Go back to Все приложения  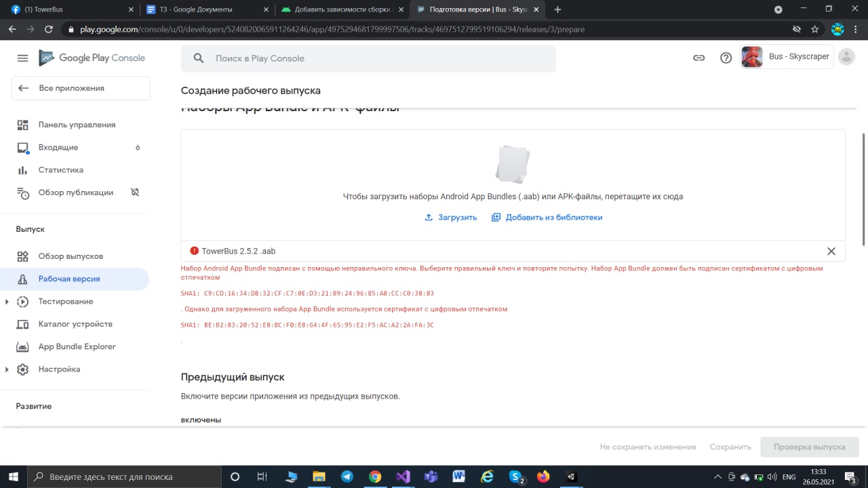click(x=81, y=88)
